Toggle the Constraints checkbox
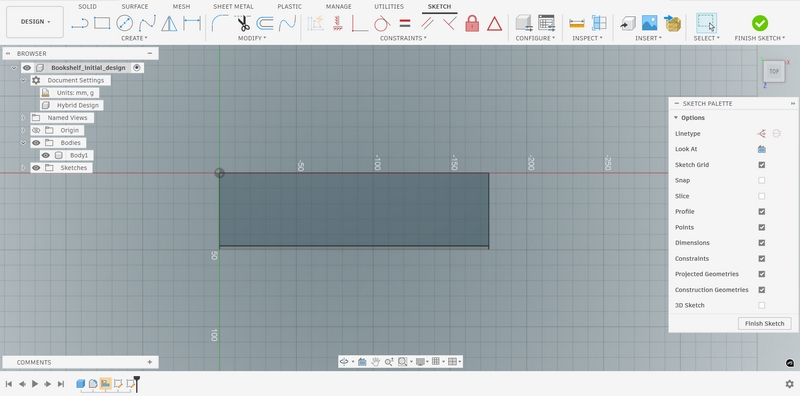This screenshot has height=396, width=800. pyautogui.click(x=762, y=258)
